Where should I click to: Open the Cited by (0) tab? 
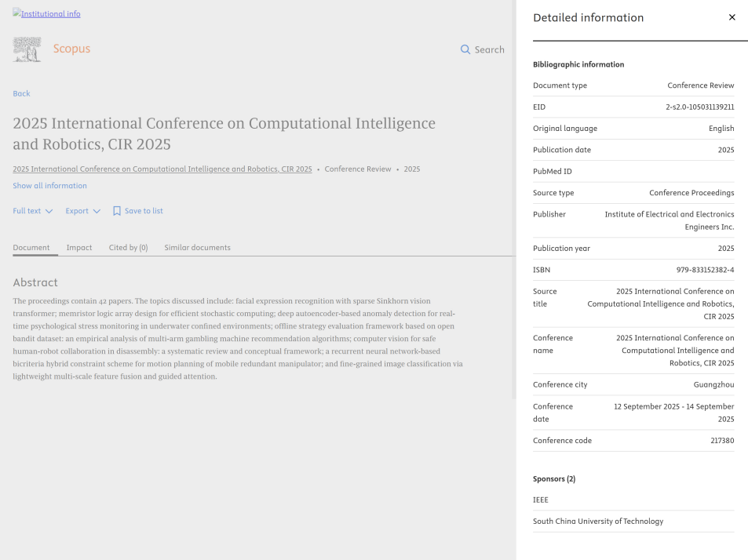click(128, 248)
